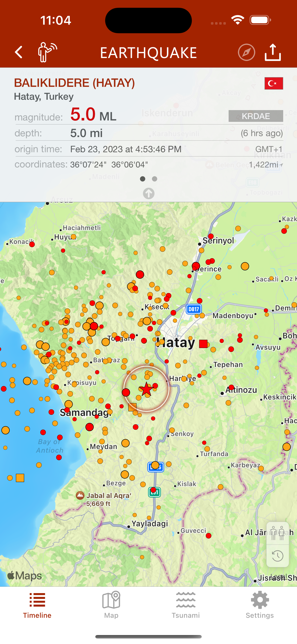Tap the Jabal al Aqra' mountain icon

[80, 495]
